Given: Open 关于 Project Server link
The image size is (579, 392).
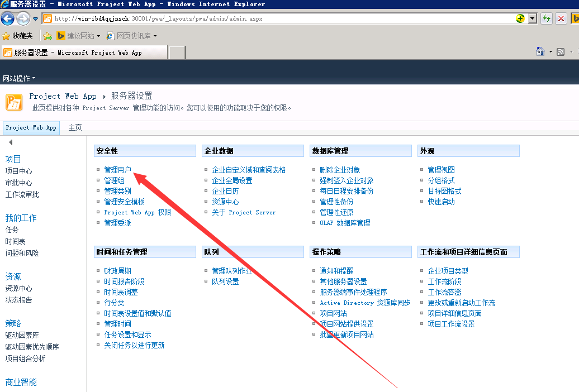Looking at the screenshot, I should click(x=244, y=212).
